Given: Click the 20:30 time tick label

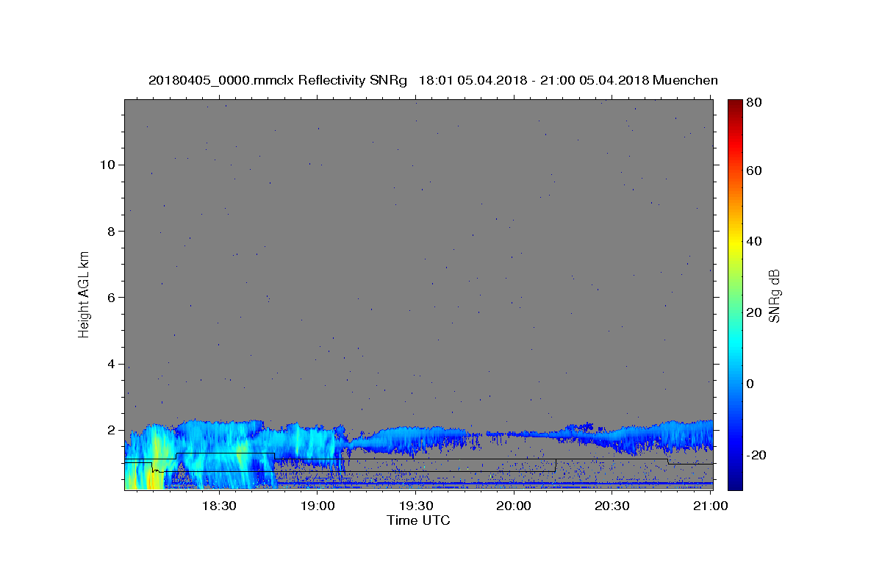Looking at the screenshot, I should (x=612, y=506).
